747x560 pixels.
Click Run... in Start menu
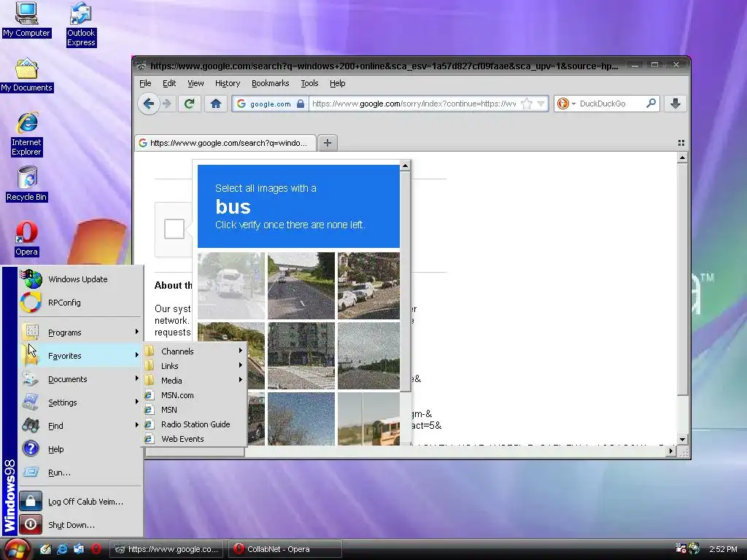80,472
